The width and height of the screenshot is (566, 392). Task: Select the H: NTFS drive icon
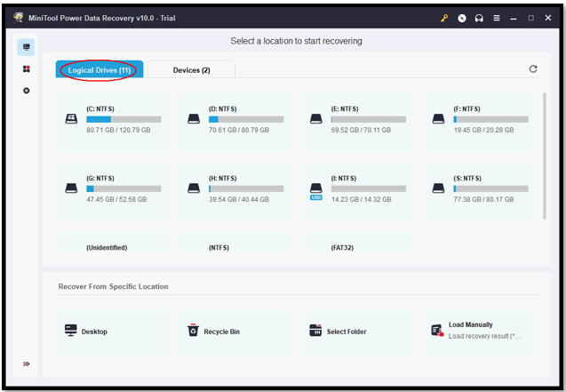194,188
